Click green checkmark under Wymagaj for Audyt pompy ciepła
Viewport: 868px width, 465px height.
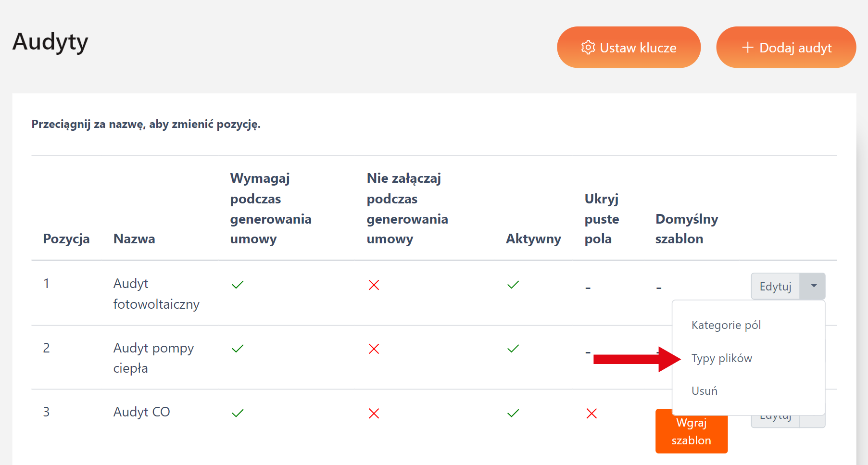(238, 349)
